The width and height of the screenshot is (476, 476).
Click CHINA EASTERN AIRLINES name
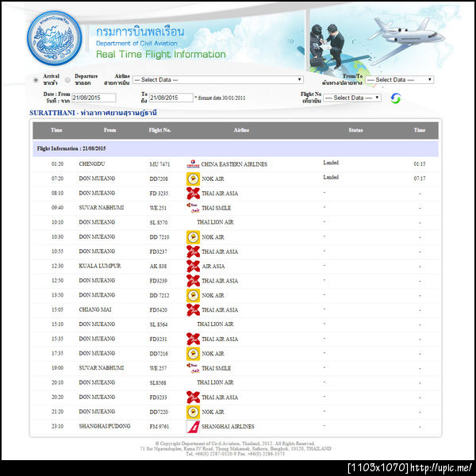click(234, 164)
